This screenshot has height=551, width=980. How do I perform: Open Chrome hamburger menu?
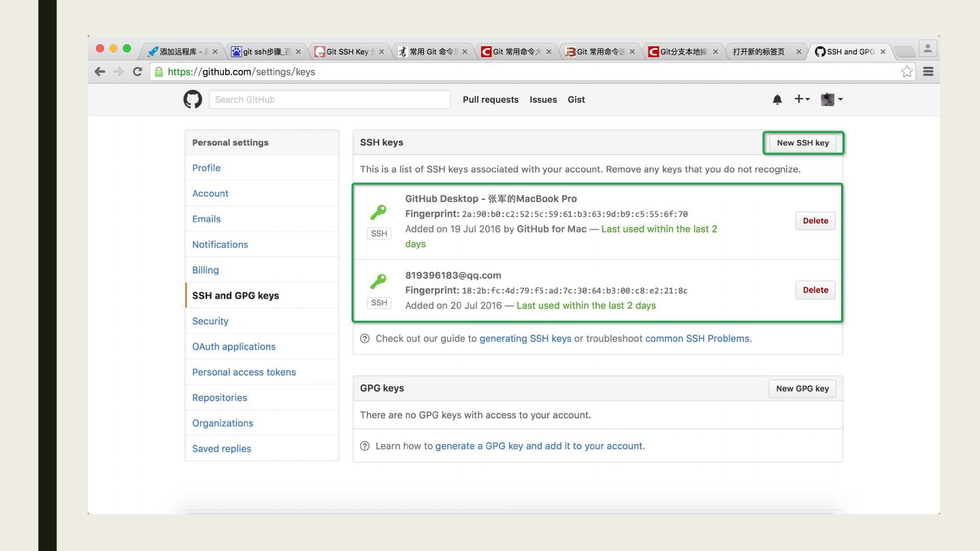(928, 71)
